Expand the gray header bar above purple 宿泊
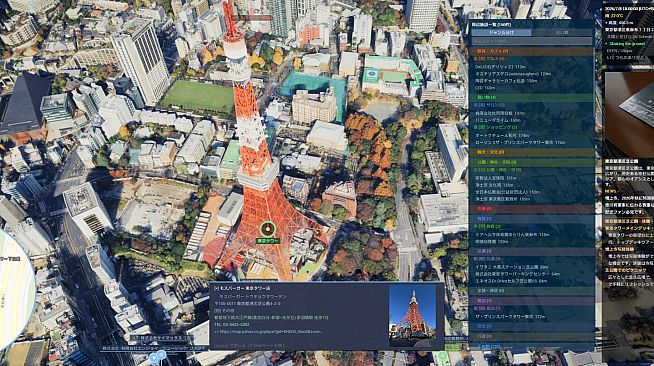Screen dimensions: 654x366 [532, 291]
